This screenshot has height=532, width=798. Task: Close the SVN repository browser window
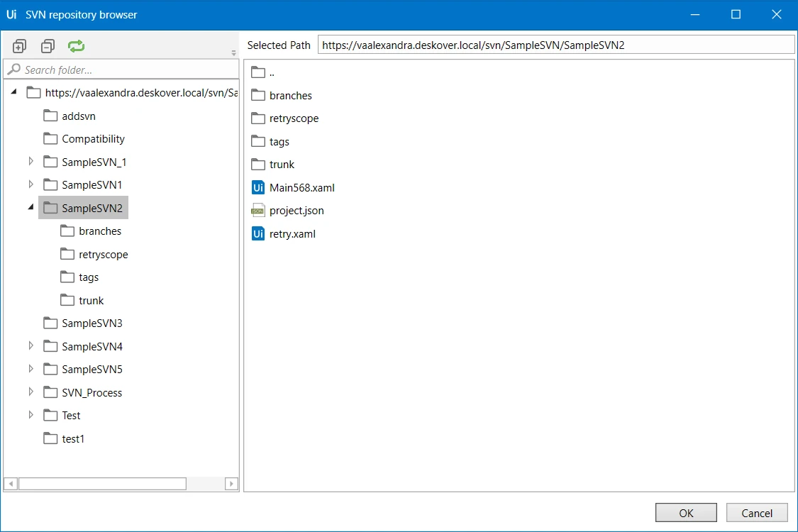(x=777, y=14)
